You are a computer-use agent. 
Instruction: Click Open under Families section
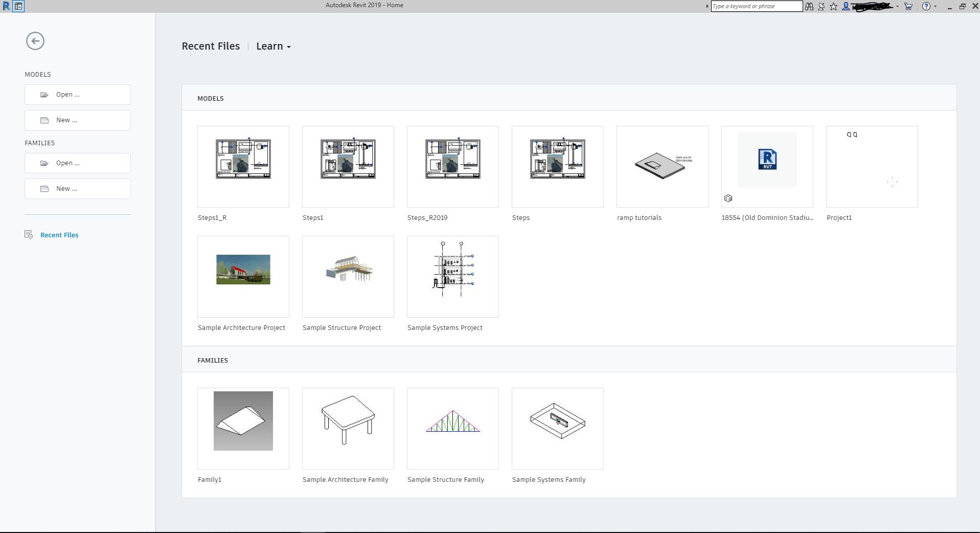[77, 163]
